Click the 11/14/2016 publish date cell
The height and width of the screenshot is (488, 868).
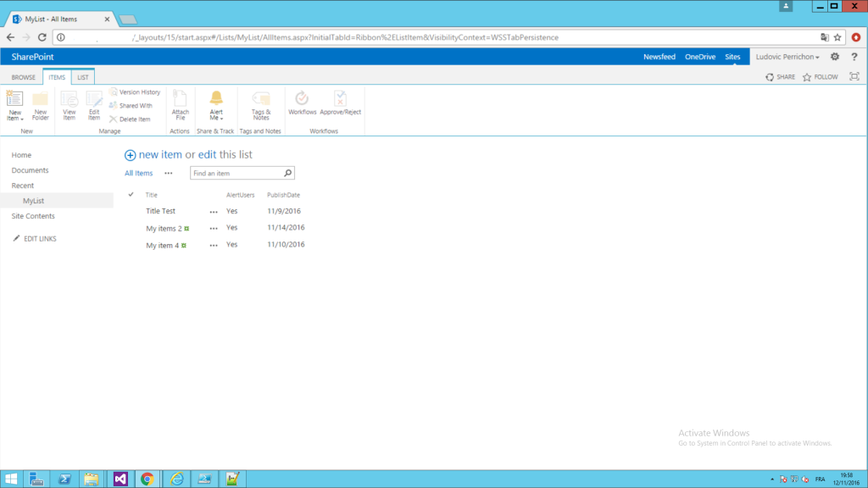click(x=286, y=227)
